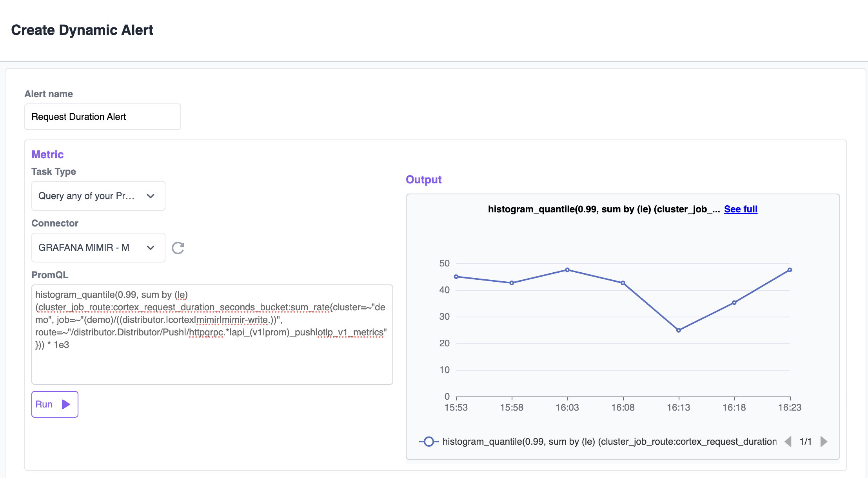Click the chart data point at 15:58

(x=512, y=283)
